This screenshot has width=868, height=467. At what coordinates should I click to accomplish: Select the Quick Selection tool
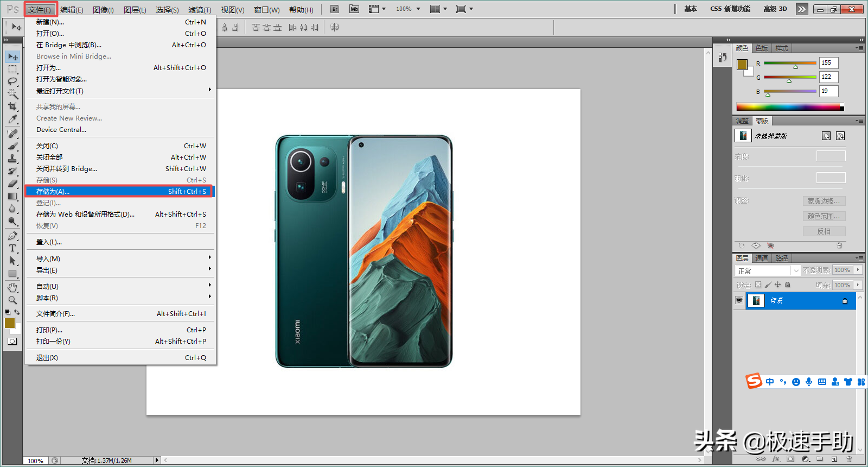coord(12,94)
